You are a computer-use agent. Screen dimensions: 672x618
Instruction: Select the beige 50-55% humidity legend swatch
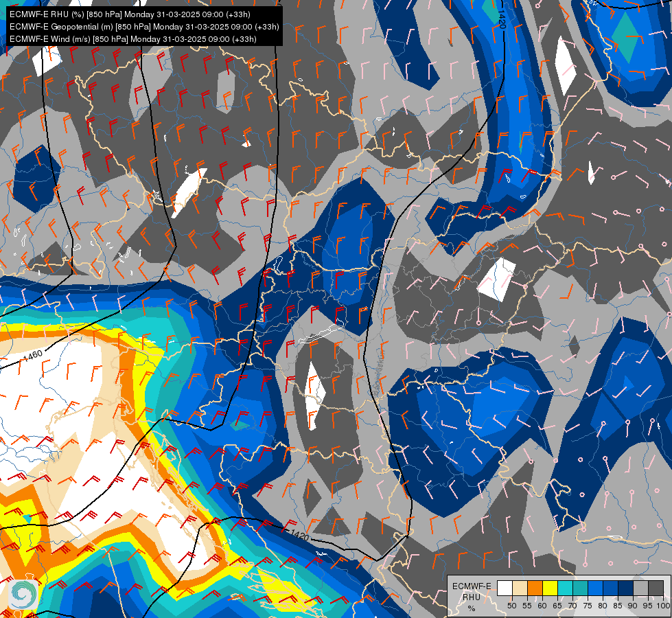click(x=520, y=588)
